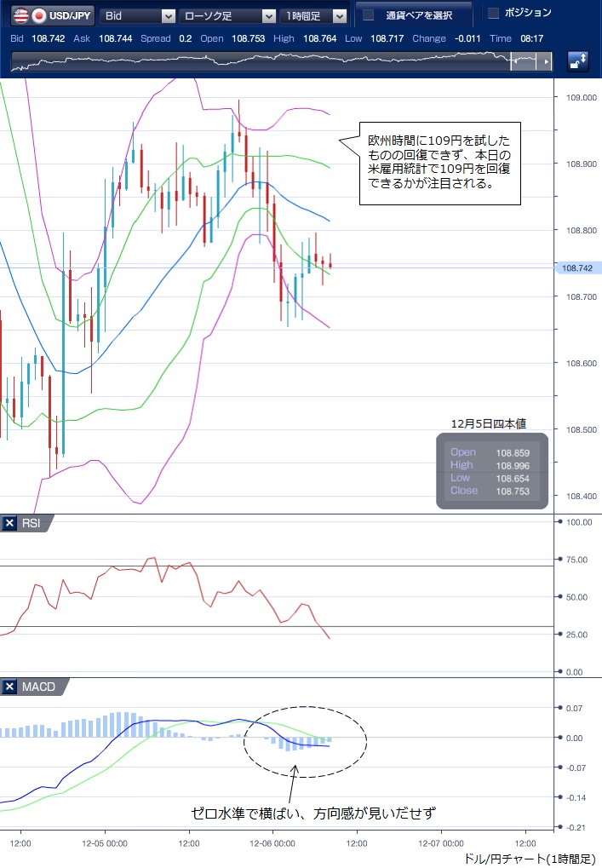602x868 pixels.
Task: Toggle the ポジション checkbox
Action: click(493, 13)
